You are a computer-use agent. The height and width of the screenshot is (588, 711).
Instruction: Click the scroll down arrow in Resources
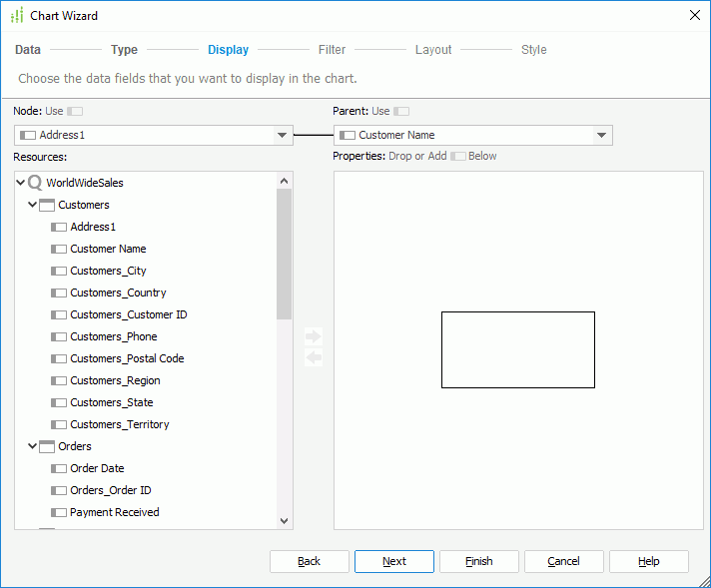284,520
